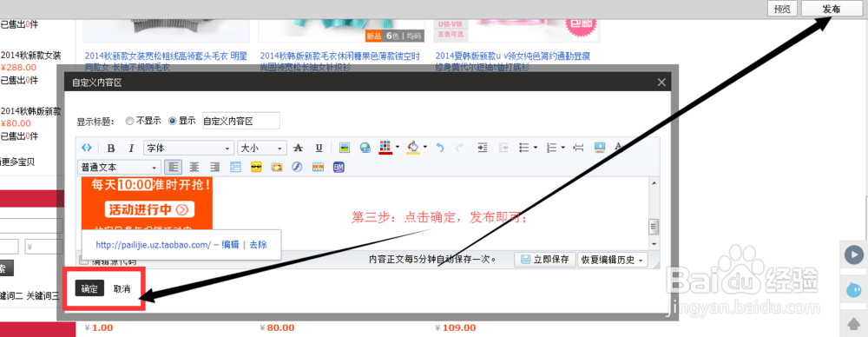Select the 显示 radio option

(172, 121)
